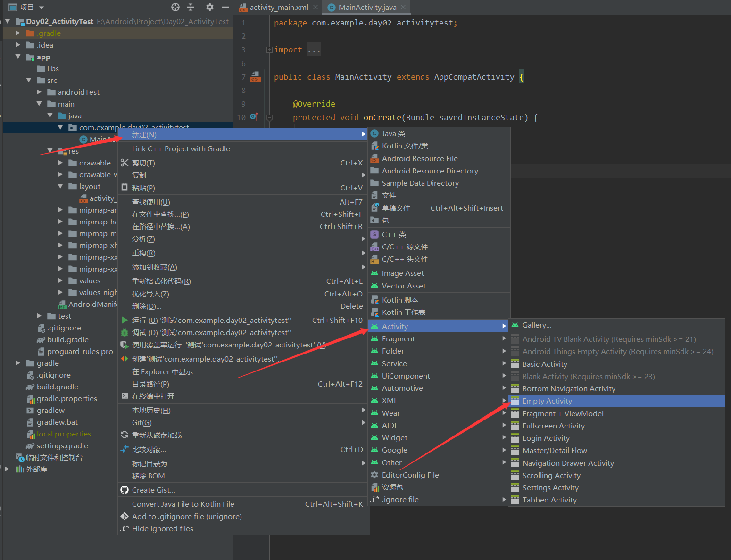Choose Empty Activity template
Image resolution: width=731 pixels, height=560 pixels.
[x=617, y=401]
